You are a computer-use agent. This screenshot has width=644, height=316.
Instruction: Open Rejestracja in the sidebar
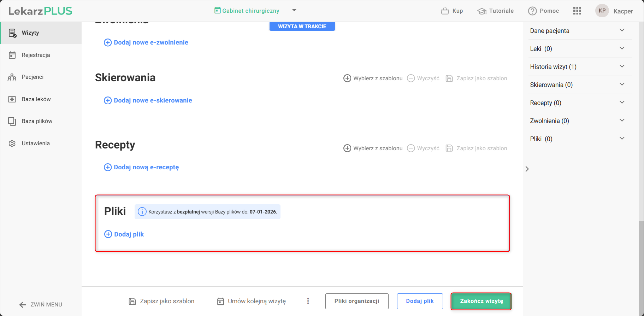pyautogui.click(x=36, y=55)
